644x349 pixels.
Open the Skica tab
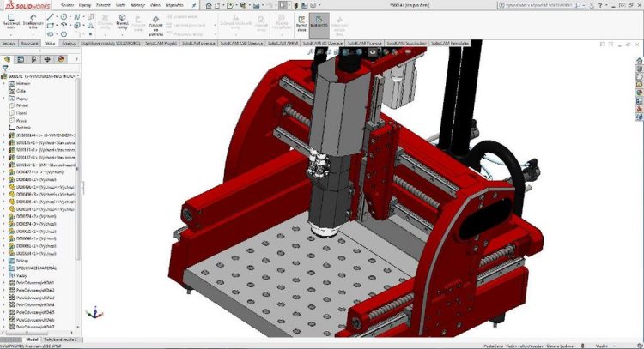point(52,41)
